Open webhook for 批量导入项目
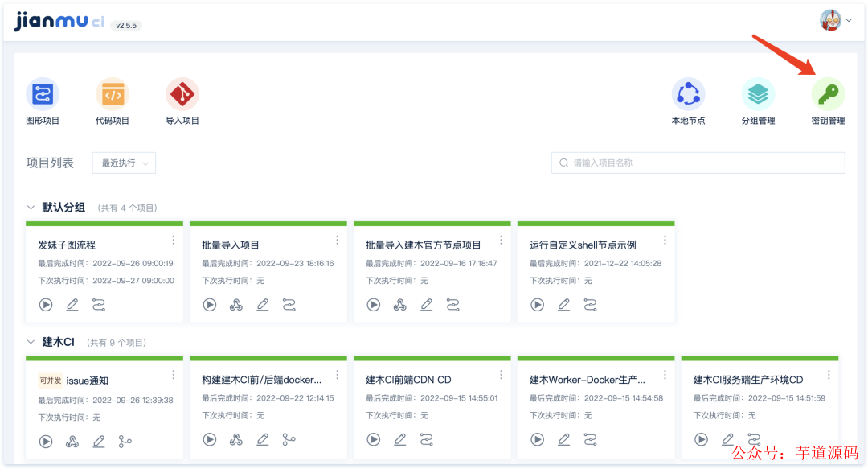 point(236,305)
